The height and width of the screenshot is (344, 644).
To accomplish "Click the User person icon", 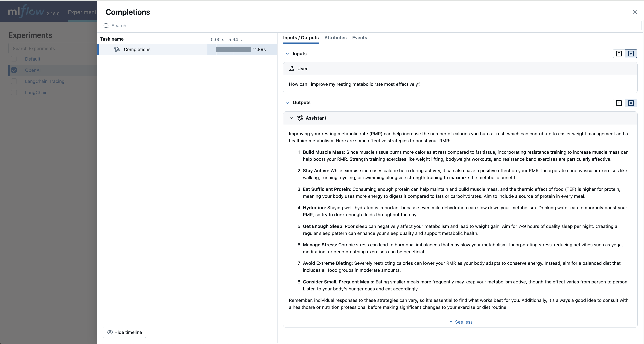I will point(291,69).
